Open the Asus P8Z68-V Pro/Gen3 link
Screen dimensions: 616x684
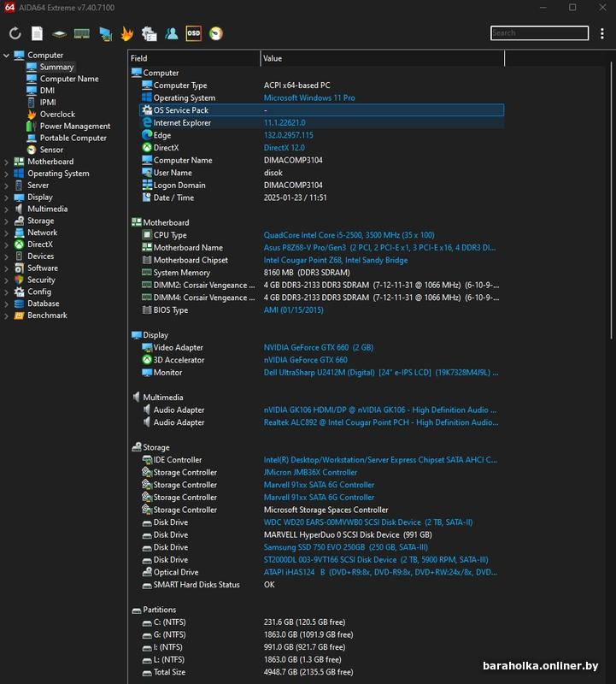tap(379, 247)
